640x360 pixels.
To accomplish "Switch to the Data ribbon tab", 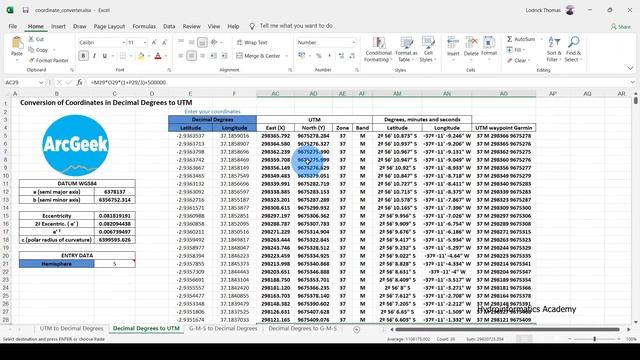I will 169,26.
